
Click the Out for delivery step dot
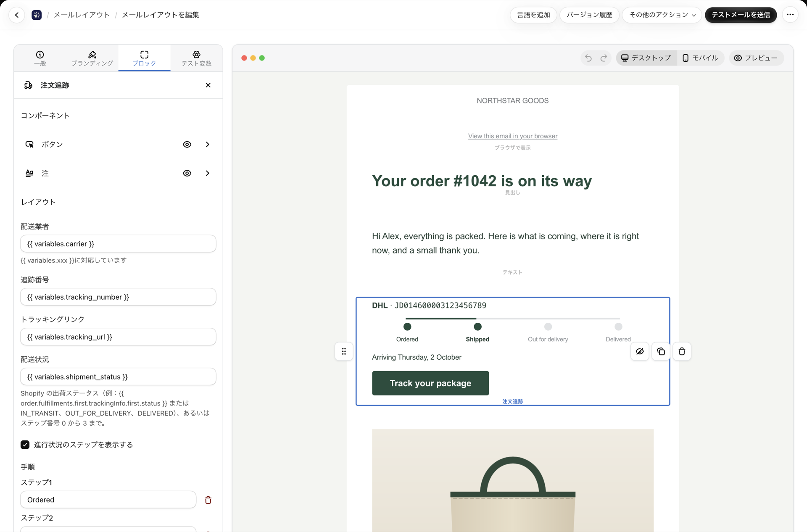(x=548, y=327)
